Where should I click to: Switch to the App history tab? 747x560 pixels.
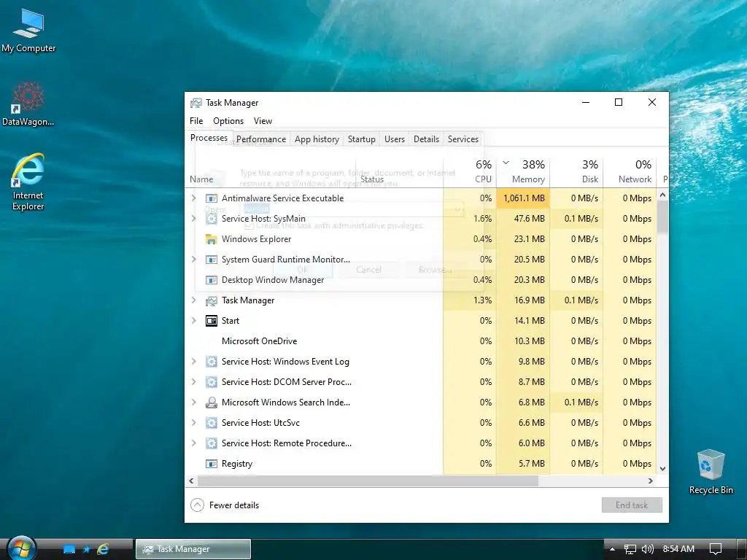pyautogui.click(x=317, y=139)
